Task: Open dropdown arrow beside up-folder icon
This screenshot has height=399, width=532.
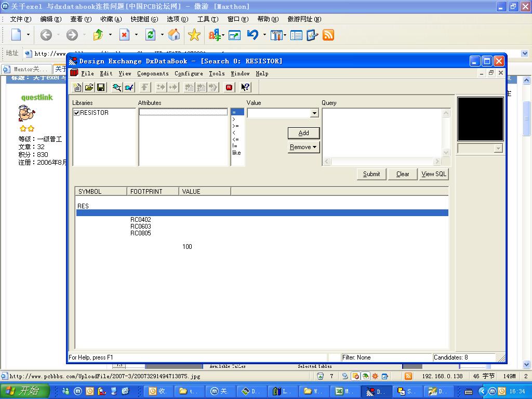Action: tap(110, 35)
